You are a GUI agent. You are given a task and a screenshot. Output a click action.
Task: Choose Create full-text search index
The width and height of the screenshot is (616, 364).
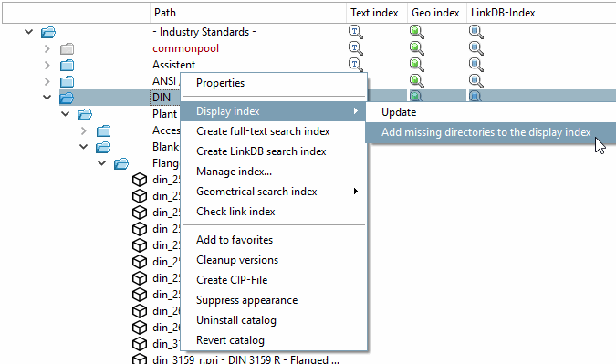[x=274, y=131]
